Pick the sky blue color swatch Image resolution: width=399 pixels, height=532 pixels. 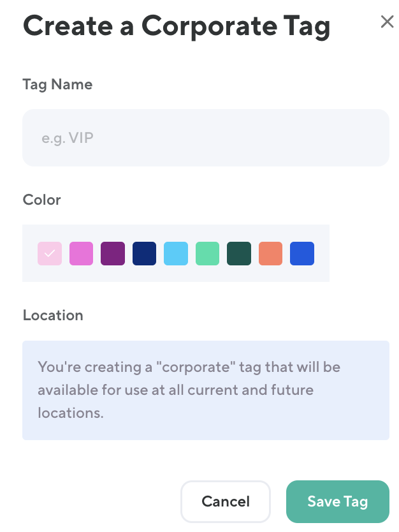pos(176,253)
